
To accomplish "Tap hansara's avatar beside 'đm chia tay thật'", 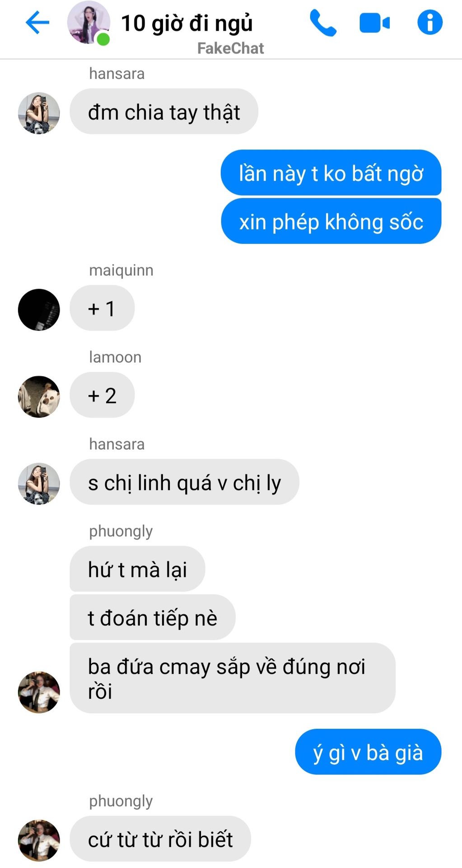I will tap(39, 113).
